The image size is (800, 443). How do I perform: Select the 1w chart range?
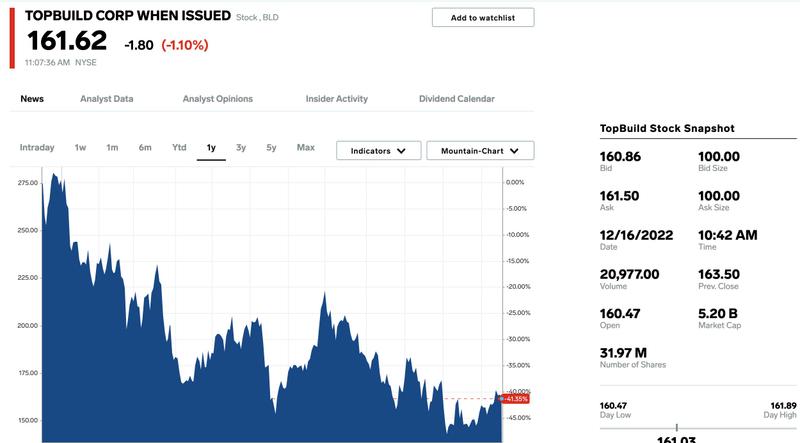(80, 147)
